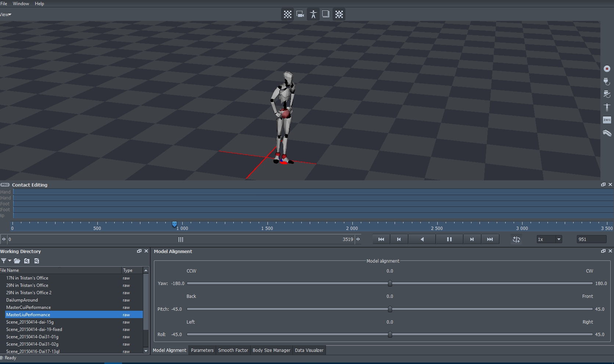The height and width of the screenshot is (364, 614).
Task: Click the Roll slider handle
Action: (x=390, y=335)
